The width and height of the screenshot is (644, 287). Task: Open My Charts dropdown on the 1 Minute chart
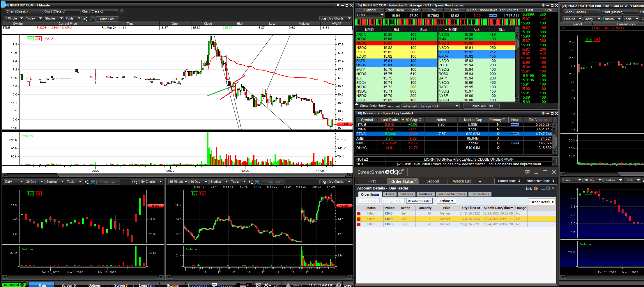coord(339,19)
